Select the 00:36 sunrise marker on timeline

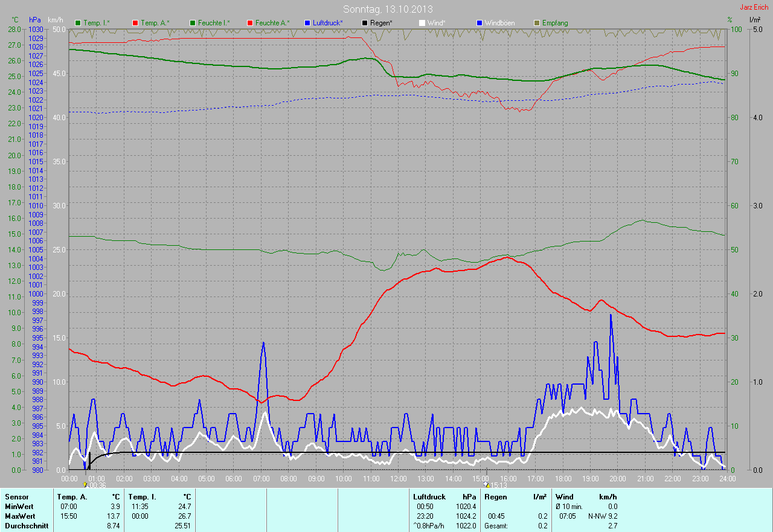pos(95,485)
